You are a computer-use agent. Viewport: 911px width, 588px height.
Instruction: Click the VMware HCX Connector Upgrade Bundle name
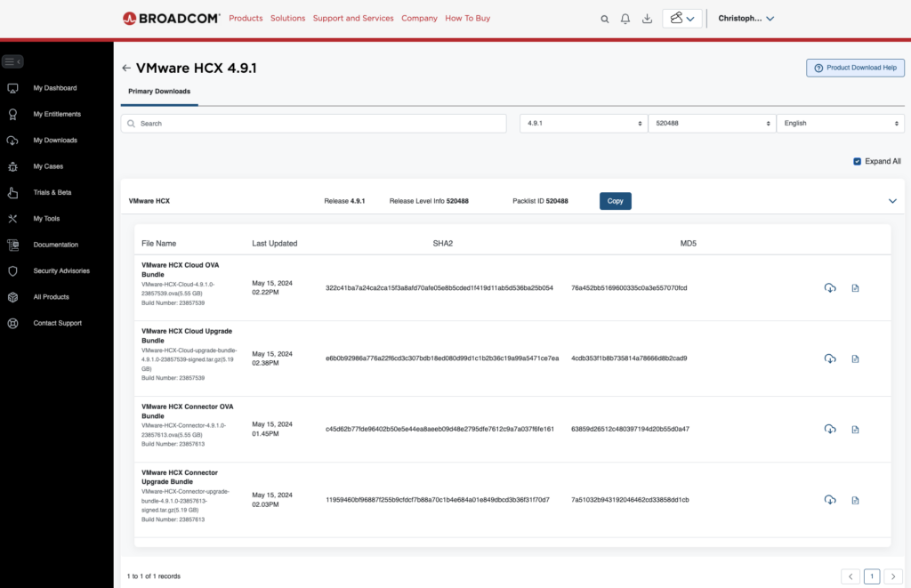tap(180, 478)
